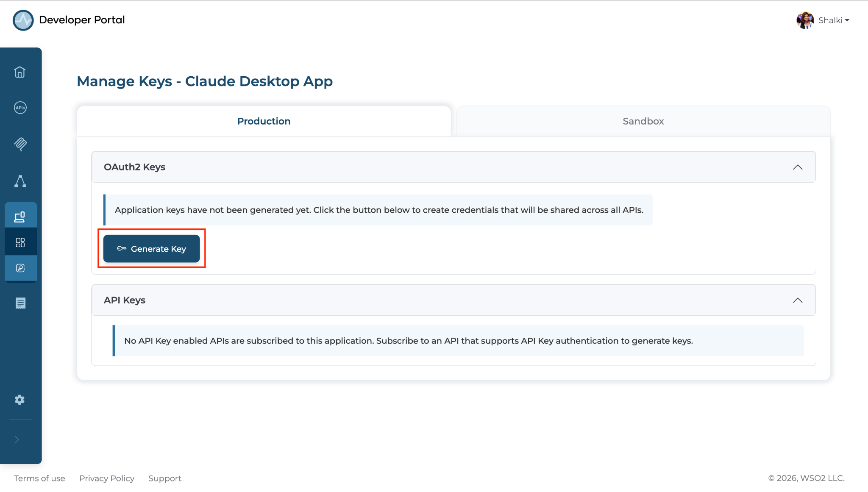Expand the sidebar with the arrow chevron
Image resolution: width=868 pixels, height=492 pixels.
(x=17, y=440)
